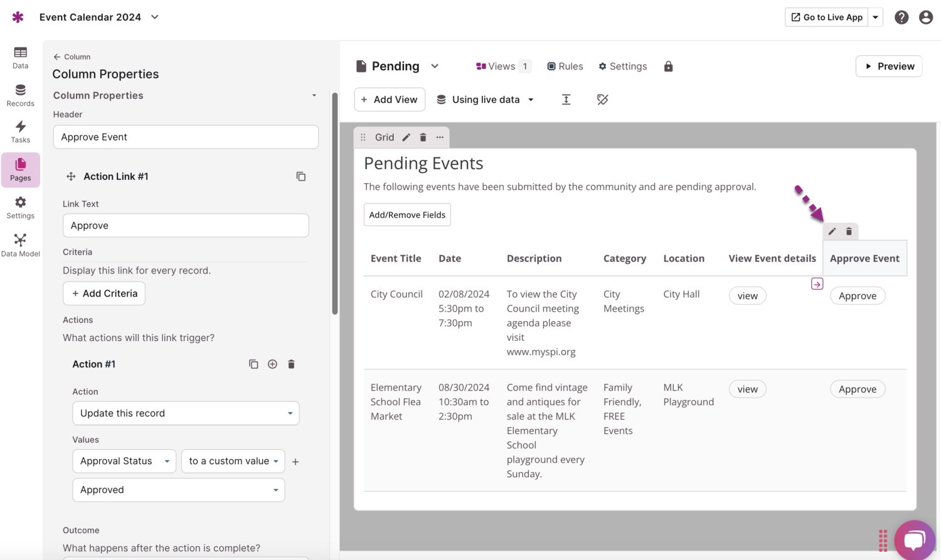Expand the Using live data dropdown

click(x=486, y=100)
